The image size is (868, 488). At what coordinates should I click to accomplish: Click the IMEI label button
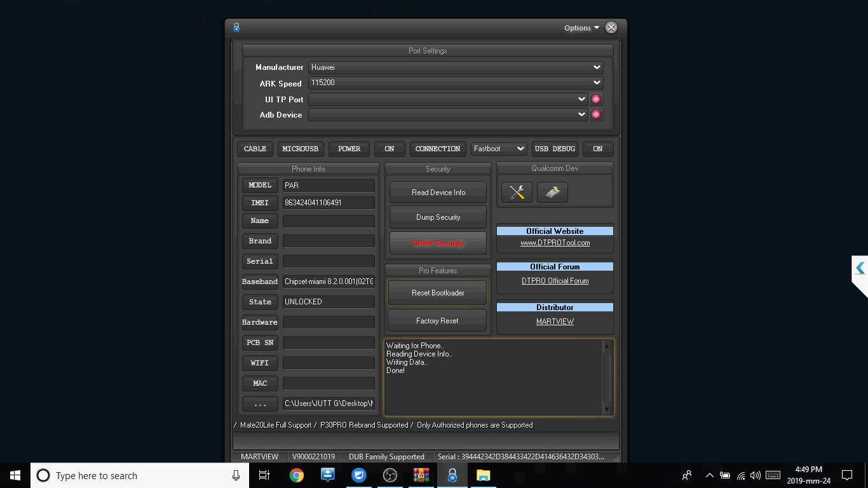point(260,203)
